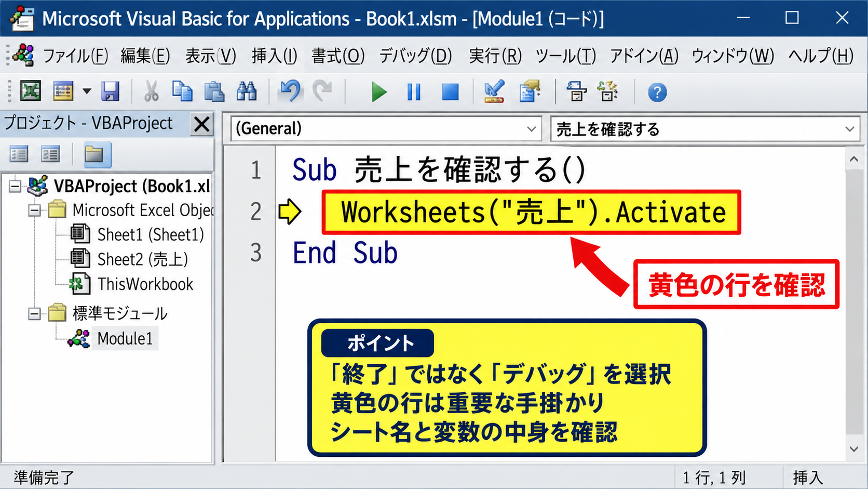Toggle Design Mode icon
This screenshot has height=489, width=868.
pos(494,91)
